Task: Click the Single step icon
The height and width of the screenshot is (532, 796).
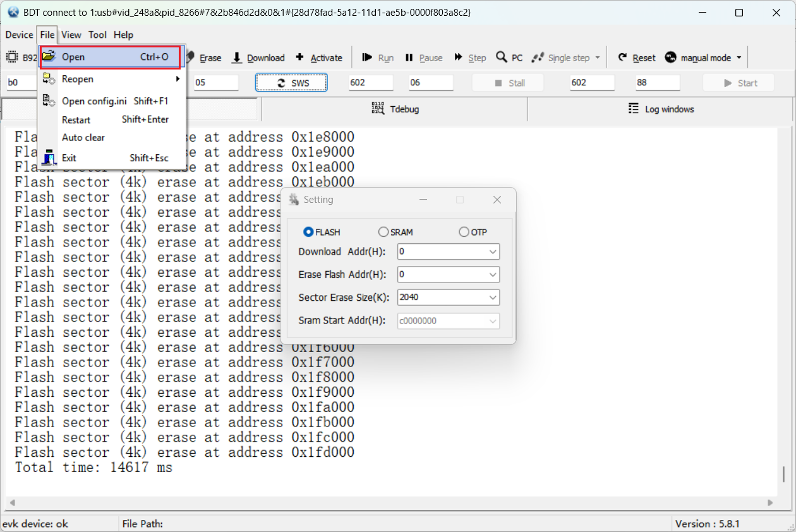Action: point(538,57)
